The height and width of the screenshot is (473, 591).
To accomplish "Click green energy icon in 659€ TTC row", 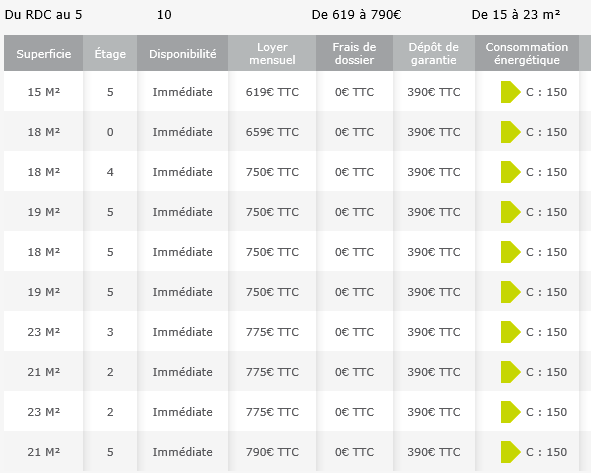I will pos(510,132).
